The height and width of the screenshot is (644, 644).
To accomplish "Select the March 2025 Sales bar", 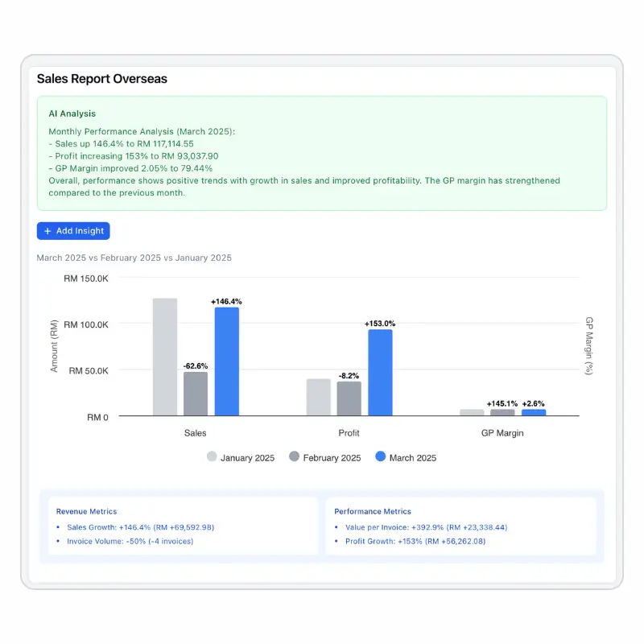I will click(x=227, y=361).
